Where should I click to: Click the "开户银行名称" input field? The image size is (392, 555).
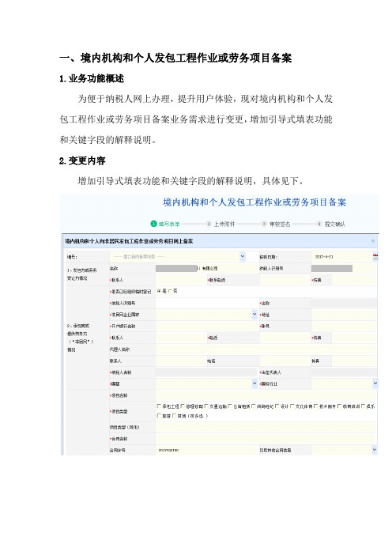click(x=206, y=326)
